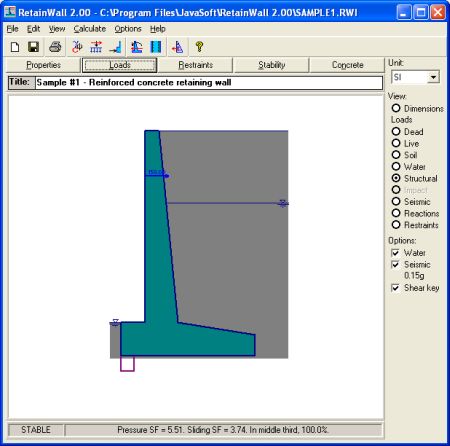Open the Unit SI dropdown

[x=433, y=77]
